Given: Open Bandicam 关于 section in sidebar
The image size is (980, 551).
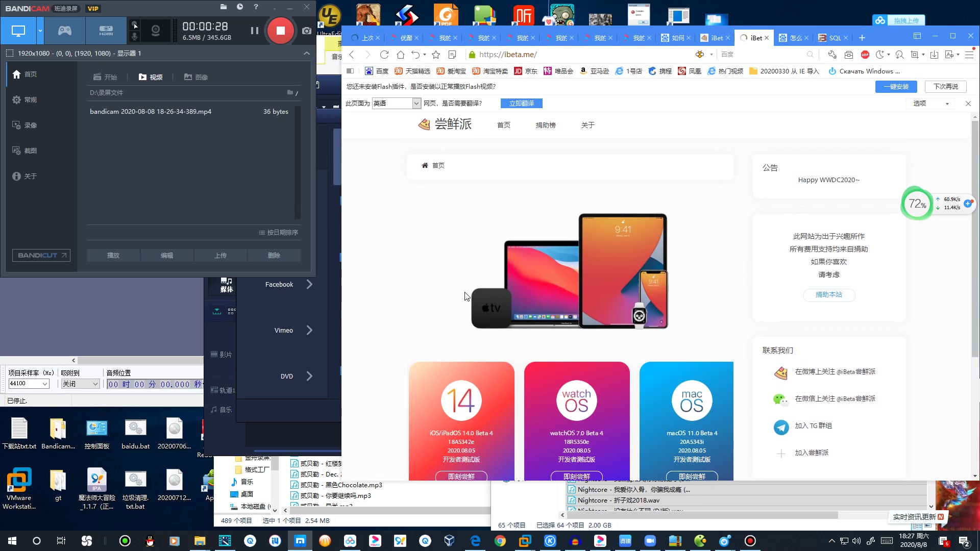Looking at the screenshot, I should (24, 176).
